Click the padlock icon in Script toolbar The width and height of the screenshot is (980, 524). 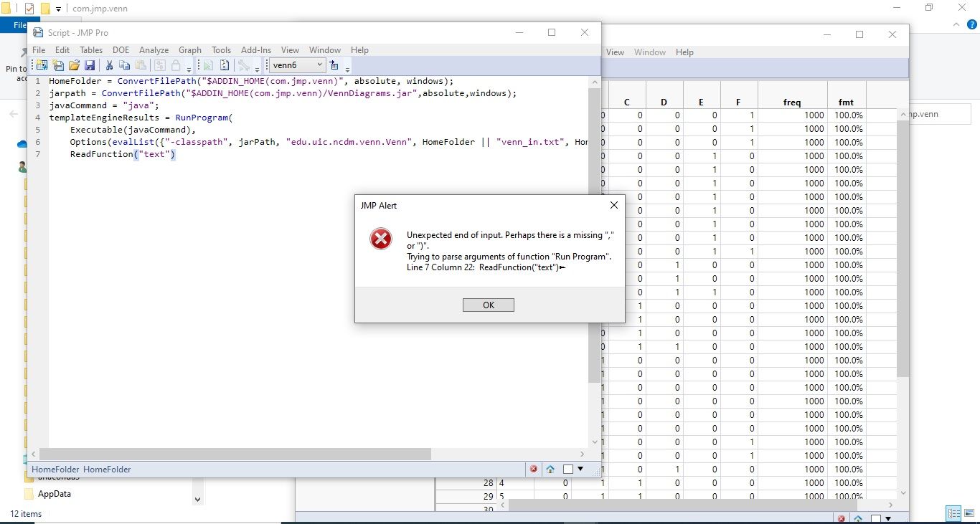[x=176, y=65]
